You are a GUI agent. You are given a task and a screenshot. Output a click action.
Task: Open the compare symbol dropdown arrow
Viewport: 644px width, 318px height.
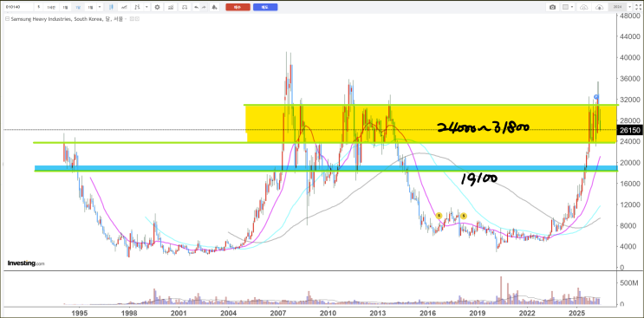pyautogui.click(x=146, y=7)
